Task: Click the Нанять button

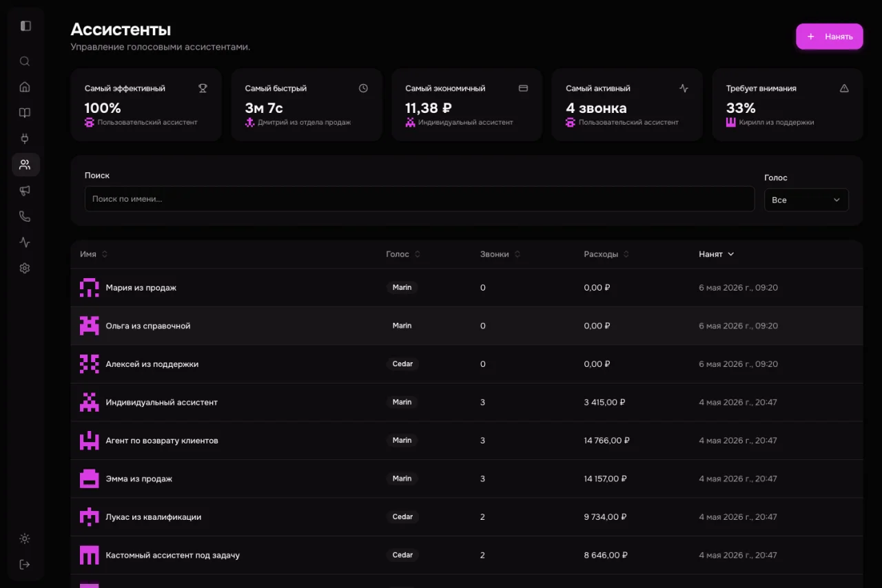Action: [830, 36]
